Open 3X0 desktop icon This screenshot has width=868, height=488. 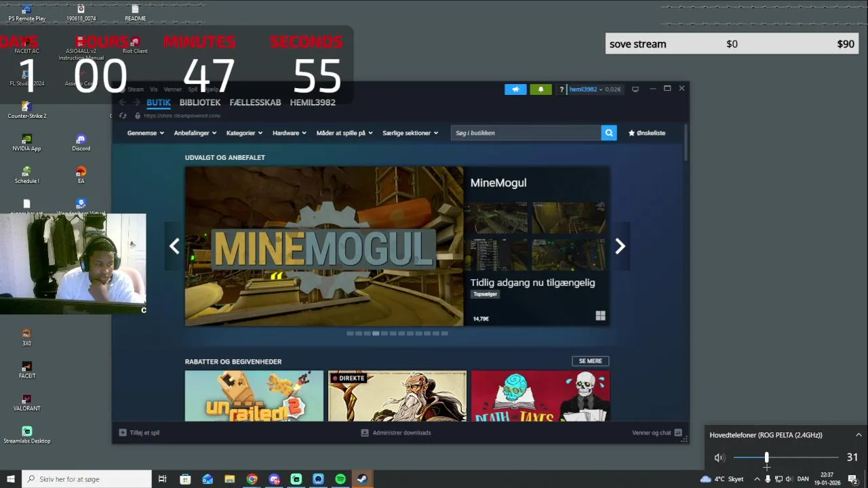(26, 337)
